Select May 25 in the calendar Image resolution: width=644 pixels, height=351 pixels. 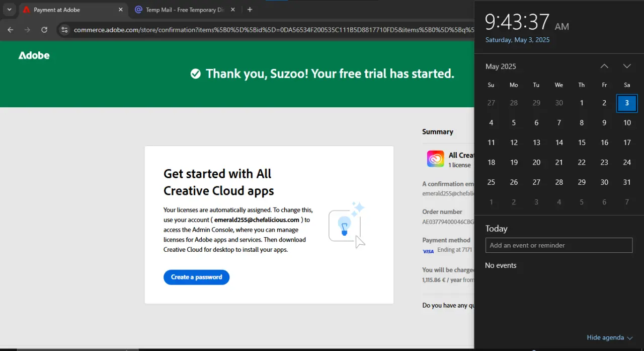[491, 182]
